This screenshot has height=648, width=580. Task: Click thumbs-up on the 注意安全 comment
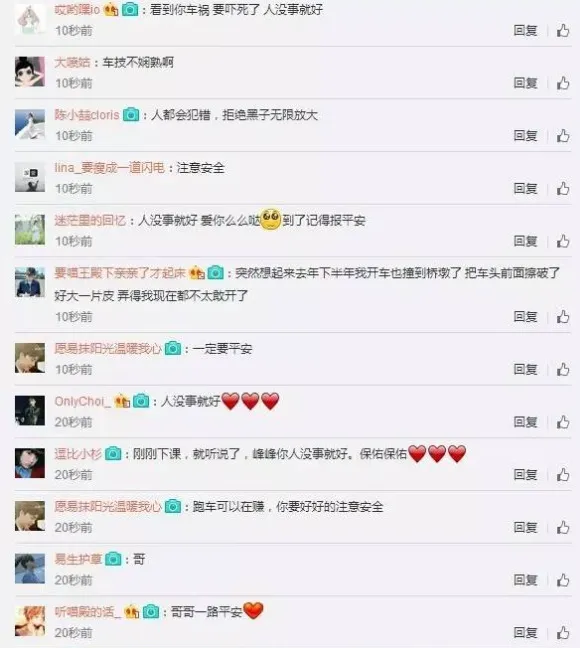click(563, 188)
